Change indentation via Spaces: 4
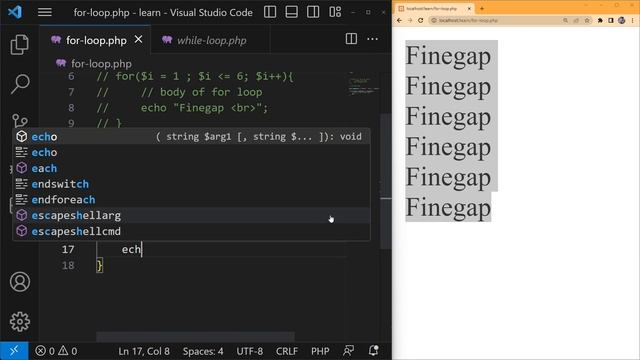 click(x=203, y=351)
